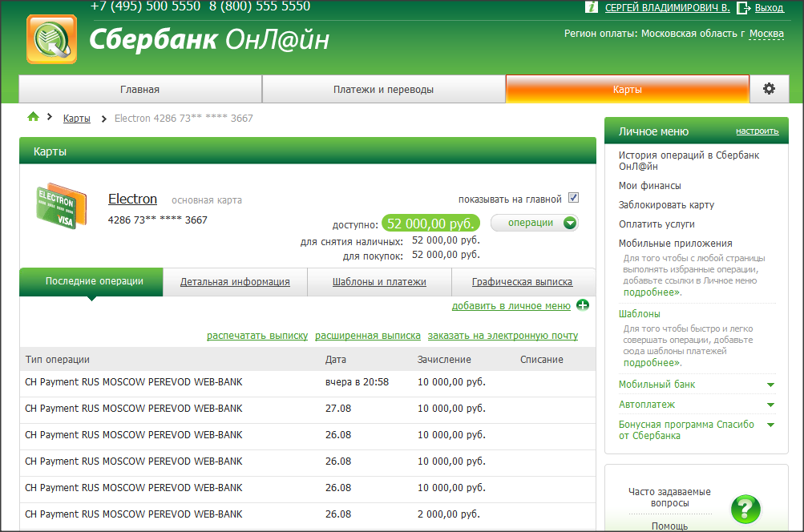Screen dimensions: 804x532
Task: Click the green plus icon to add to personal menu
Action: [583, 305]
